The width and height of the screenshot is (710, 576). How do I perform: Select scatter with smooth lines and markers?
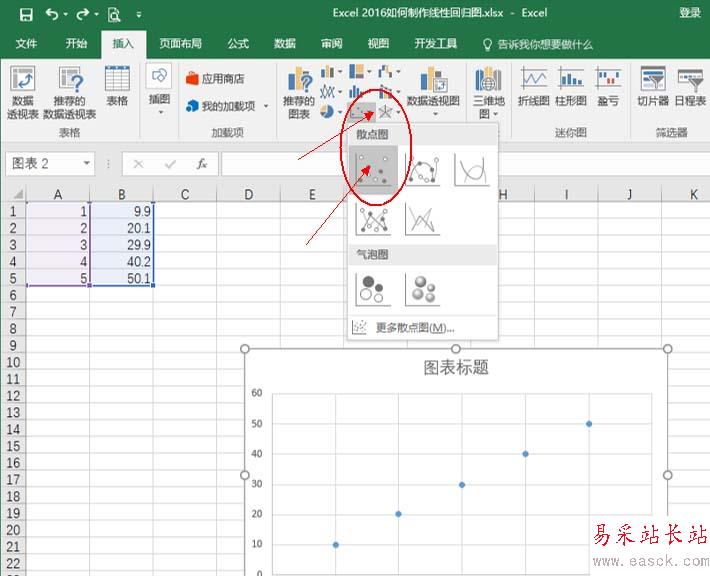tap(422, 170)
